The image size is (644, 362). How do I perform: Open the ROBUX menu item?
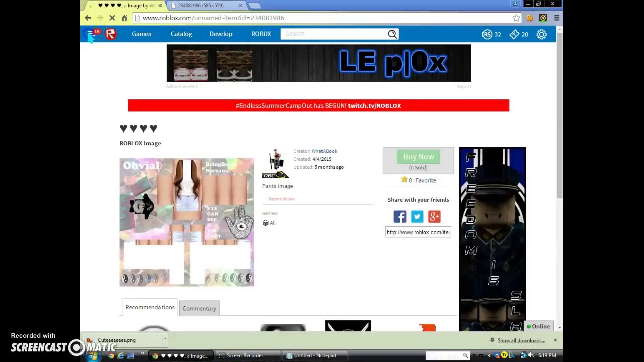click(261, 34)
